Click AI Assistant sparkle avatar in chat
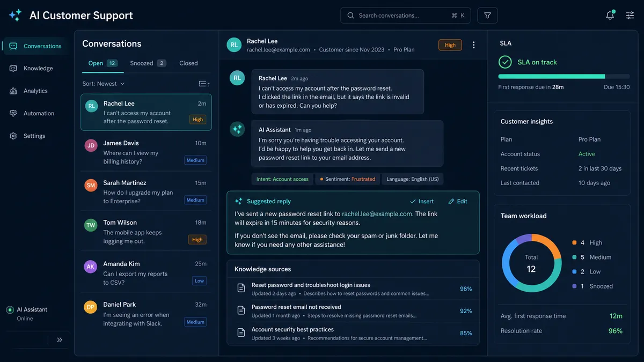Image resolution: width=644 pixels, height=362 pixels. click(237, 129)
